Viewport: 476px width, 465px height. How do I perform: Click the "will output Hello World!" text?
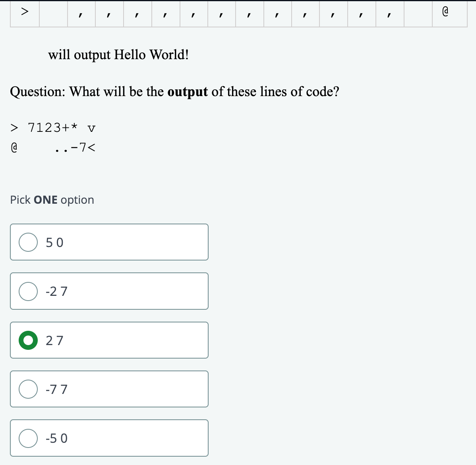(x=118, y=54)
